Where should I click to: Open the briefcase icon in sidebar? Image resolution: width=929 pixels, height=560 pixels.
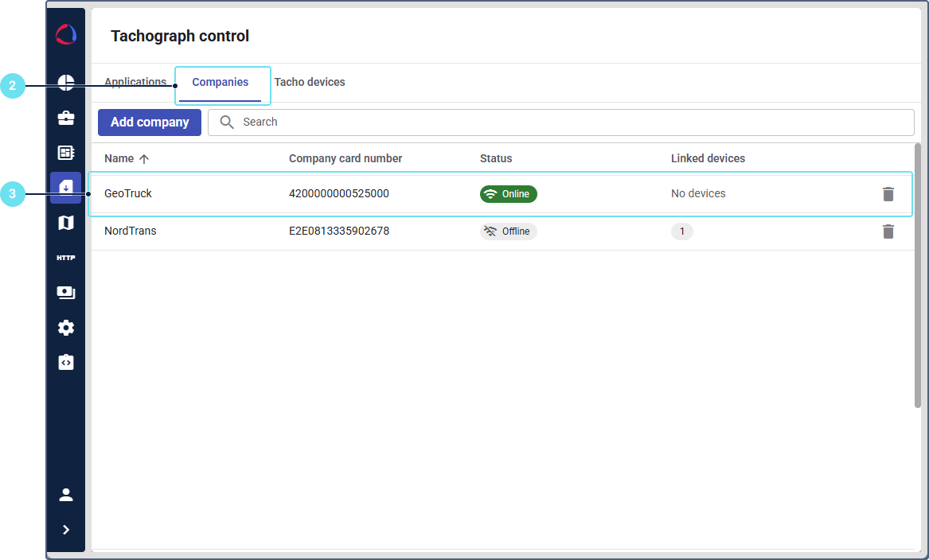tap(66, 118)
